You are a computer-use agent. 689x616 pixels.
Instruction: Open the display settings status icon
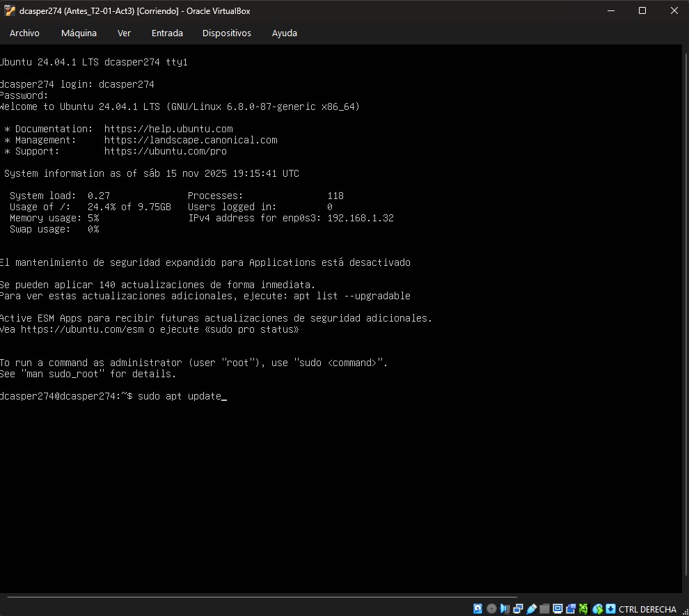click(557, 609)
